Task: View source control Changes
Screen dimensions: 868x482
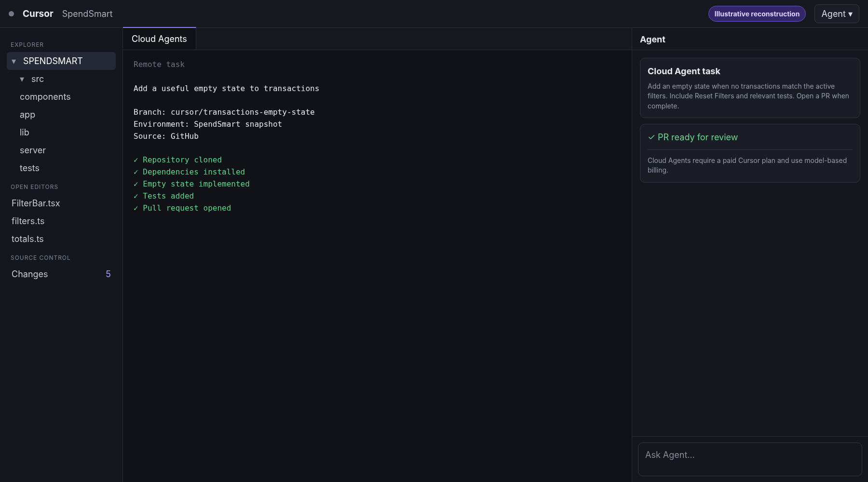Action: [x=61, y=274]
